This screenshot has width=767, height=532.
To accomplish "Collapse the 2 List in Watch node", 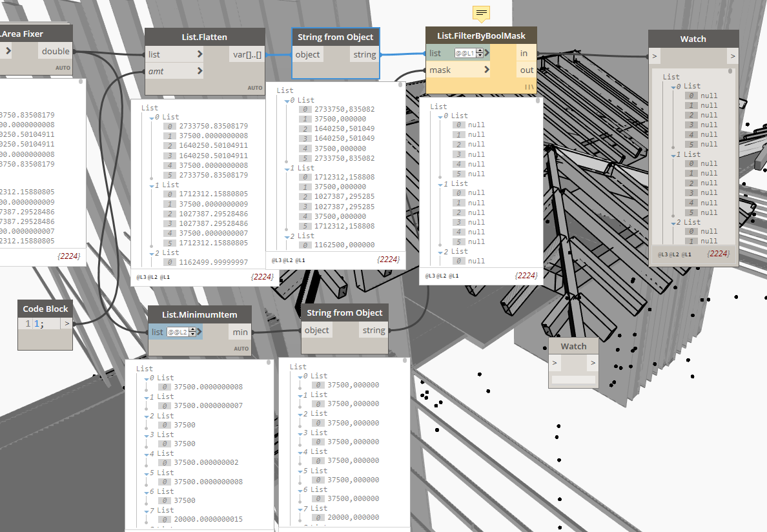I will tap(673, 223).
